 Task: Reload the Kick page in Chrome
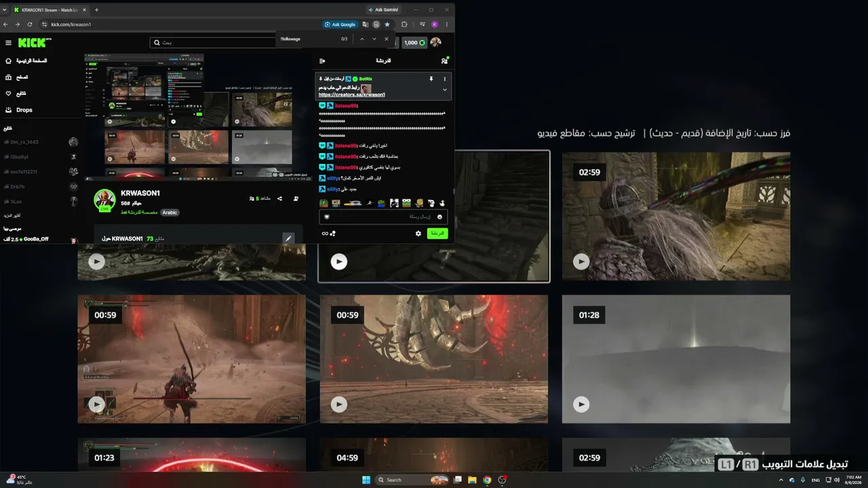[30, 24]
